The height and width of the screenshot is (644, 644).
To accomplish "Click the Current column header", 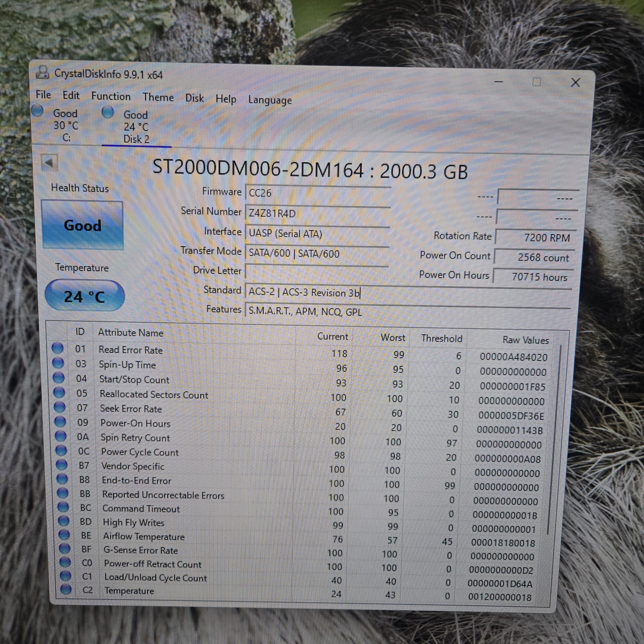I will coord(332,336).
